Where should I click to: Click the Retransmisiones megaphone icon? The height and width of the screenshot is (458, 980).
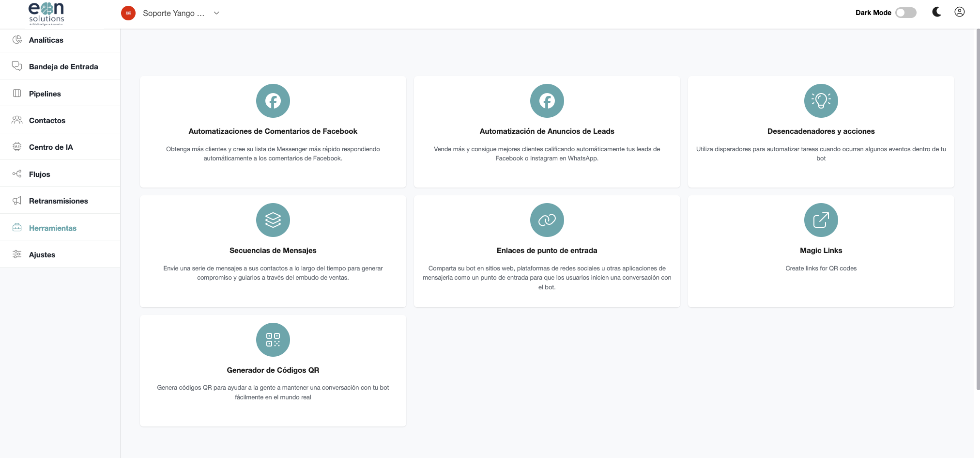(17, 201)
